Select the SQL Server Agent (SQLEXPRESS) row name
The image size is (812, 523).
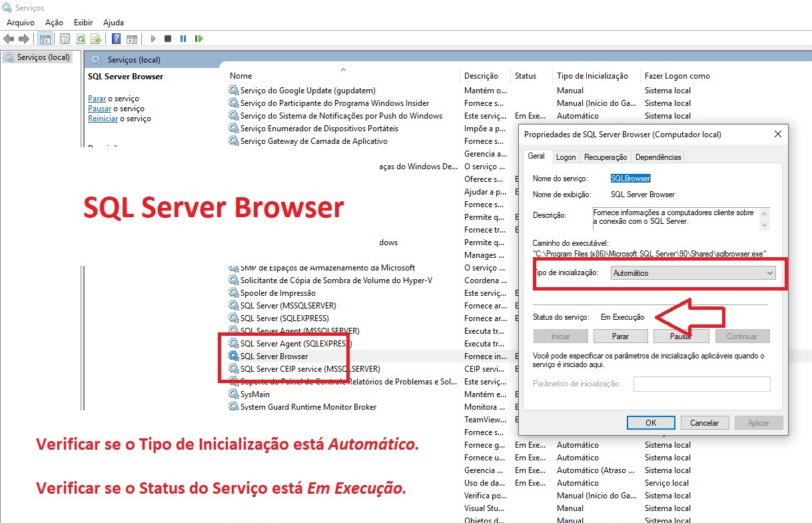tap(296, 344)
